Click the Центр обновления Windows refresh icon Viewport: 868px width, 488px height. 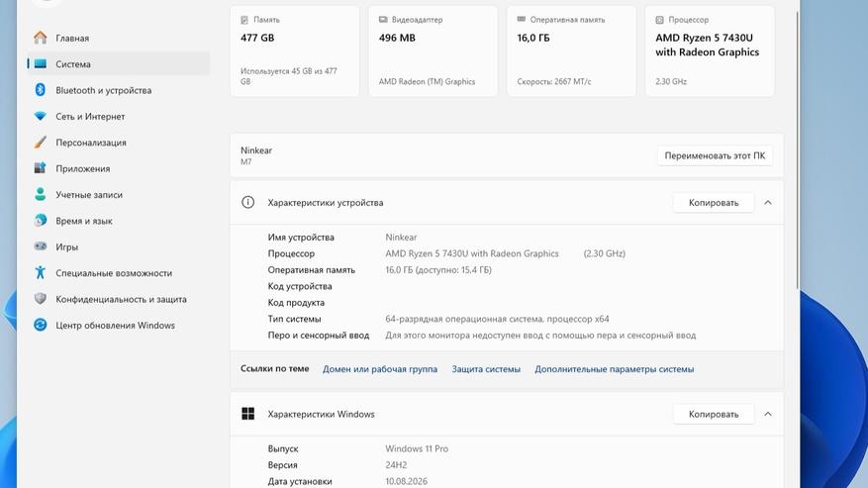coord(40,325)
